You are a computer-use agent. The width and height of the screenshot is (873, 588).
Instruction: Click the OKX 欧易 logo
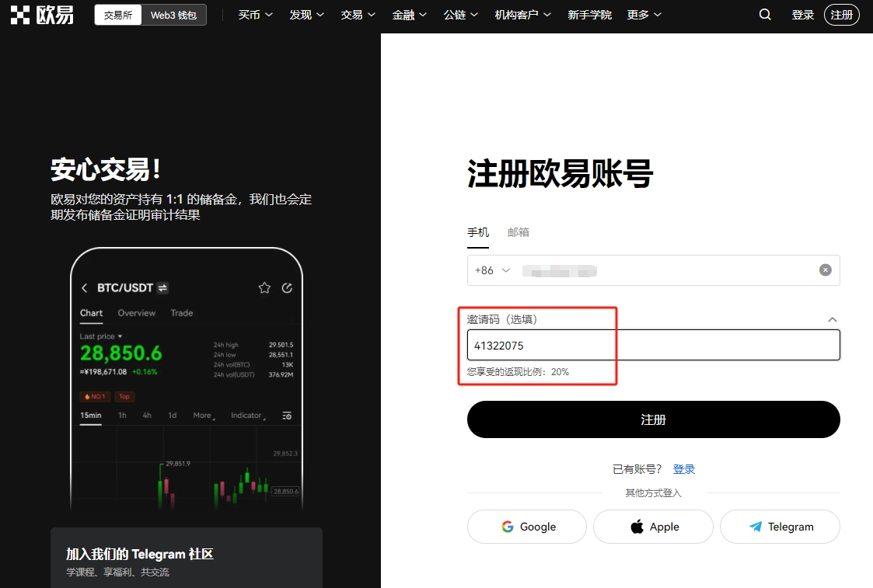pyautogui.click(x=42, y=15)
